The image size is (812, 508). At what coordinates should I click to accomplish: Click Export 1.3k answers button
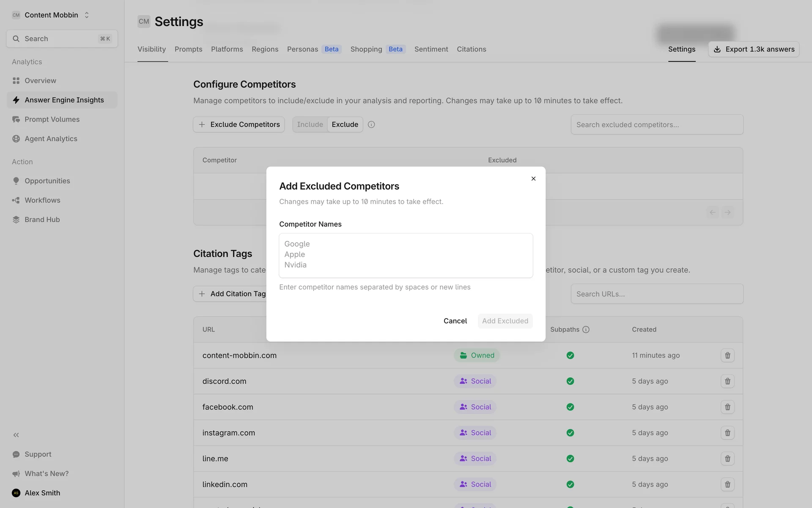pos(754,49)
